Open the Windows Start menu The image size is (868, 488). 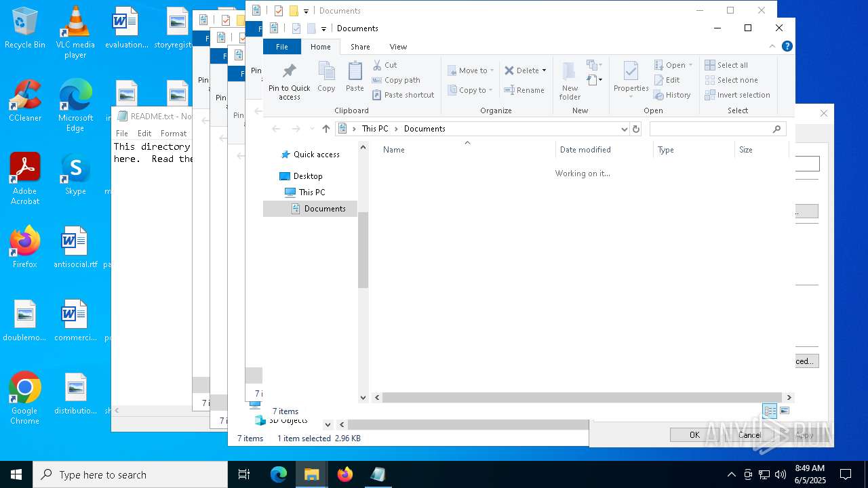[x=16, y=474]
